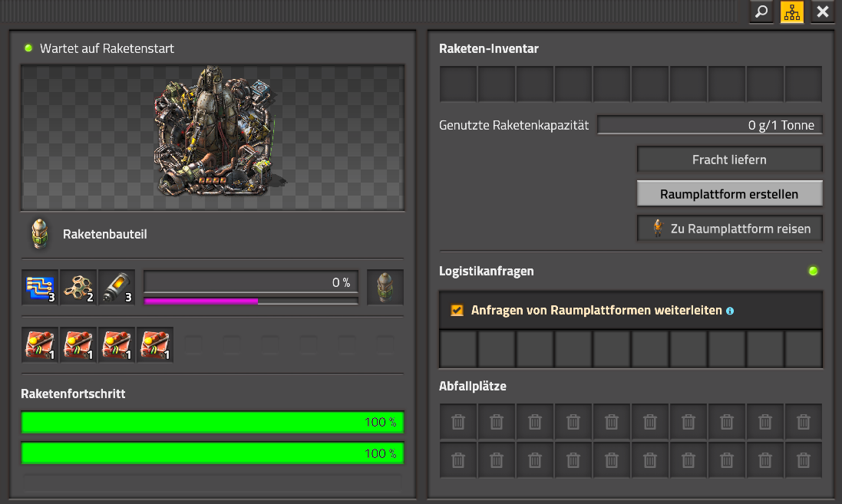Image resolution: width=842 pixels, height=504 pixels.
Task: Select the fourth productivity module slot
Action: click(155, 345)
